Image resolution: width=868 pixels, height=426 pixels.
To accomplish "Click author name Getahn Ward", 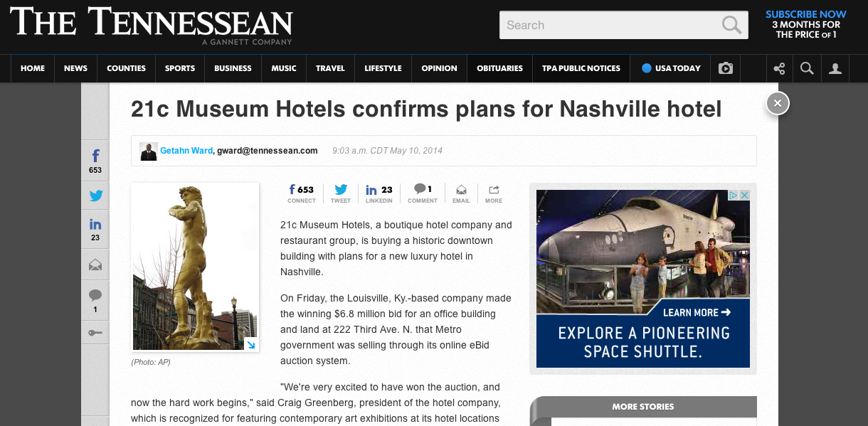I will [186, 151].
